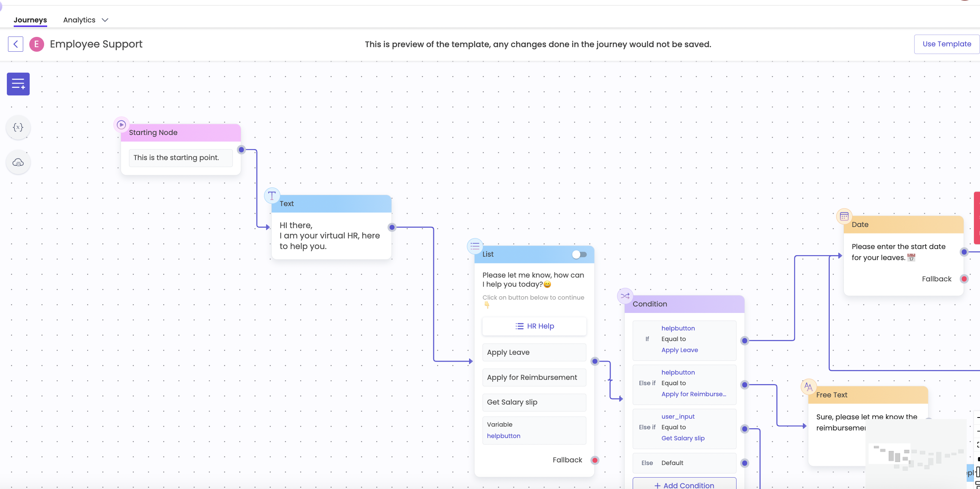Click the helpbutton variable link
The width and height of the screenshot is (980, 489).
pos(503,436)
